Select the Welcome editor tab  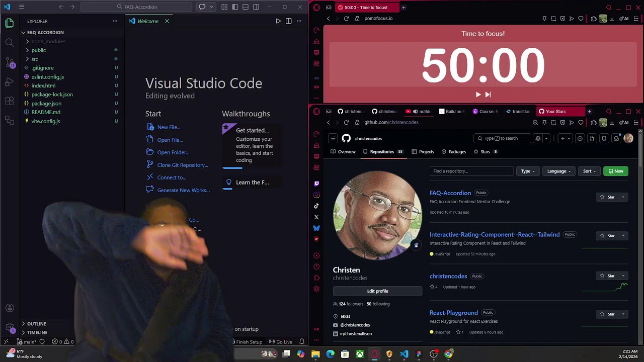pos(147,21)
